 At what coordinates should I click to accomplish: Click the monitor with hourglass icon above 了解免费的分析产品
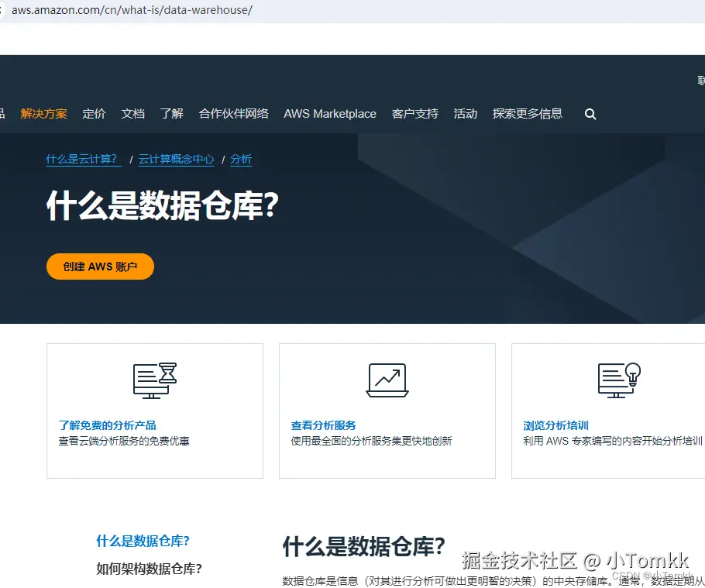point(154,380)
